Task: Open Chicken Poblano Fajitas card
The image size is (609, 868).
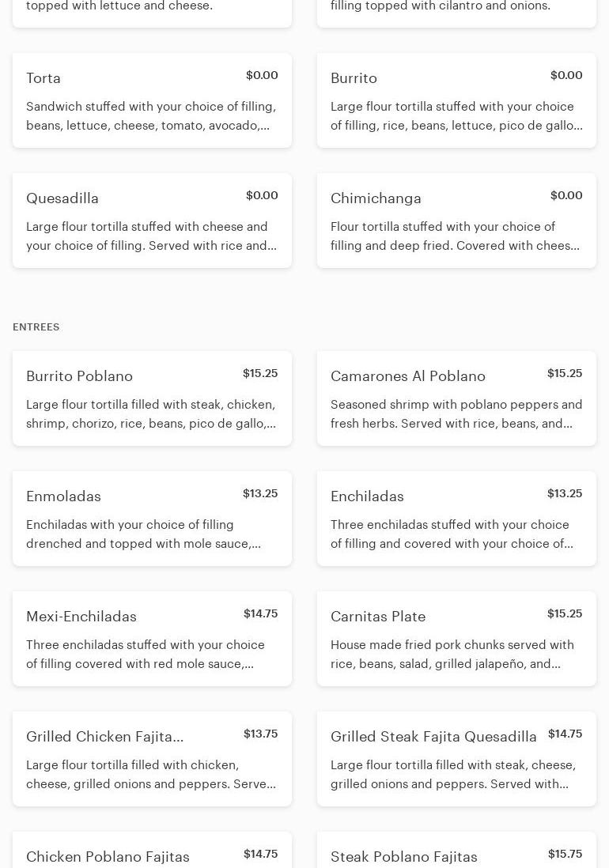Action: tap(152, 850)
